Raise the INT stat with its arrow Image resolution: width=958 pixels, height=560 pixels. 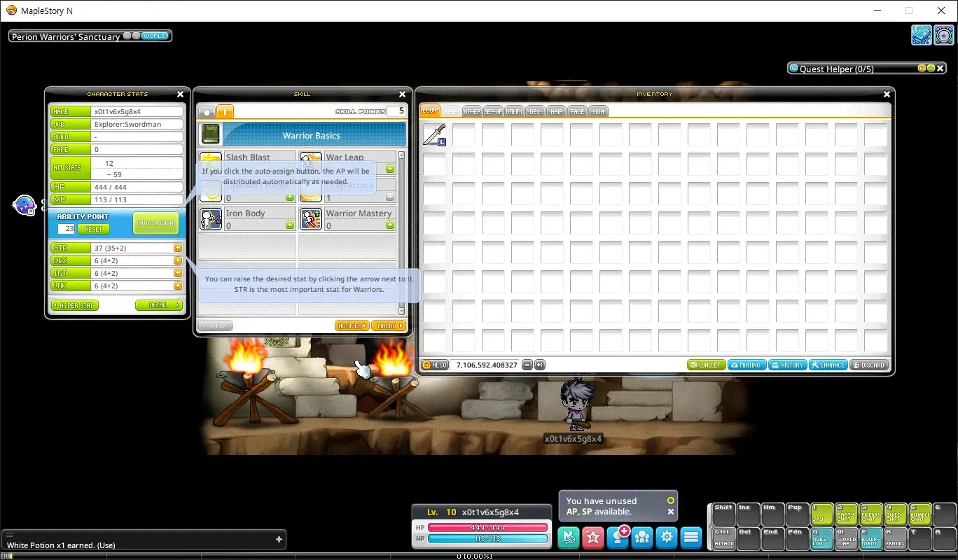(x=178, y=273)
